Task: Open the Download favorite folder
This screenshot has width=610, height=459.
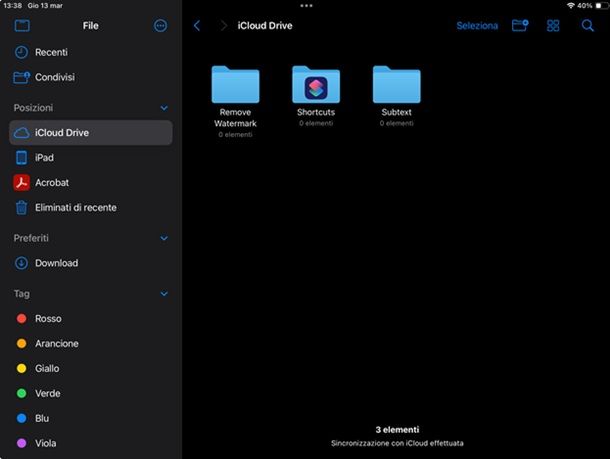Action: coord(91,263)
